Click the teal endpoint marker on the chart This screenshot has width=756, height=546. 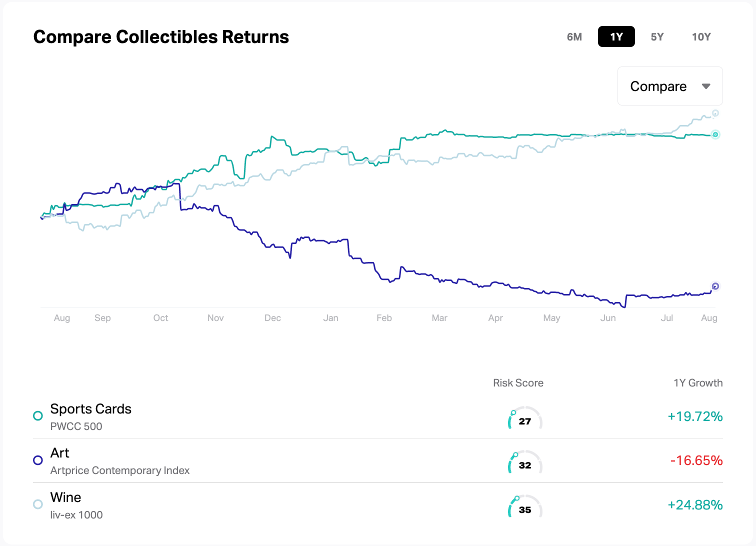(715, 134)
